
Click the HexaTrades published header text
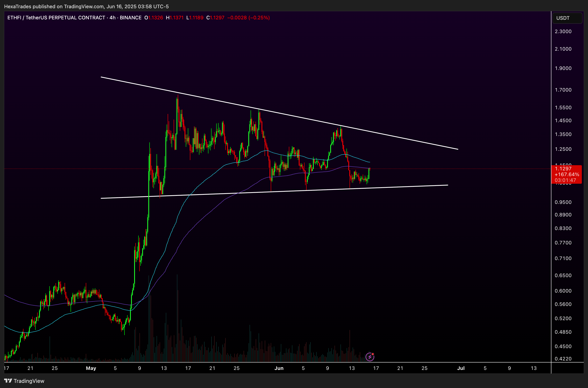coord(86,6)
